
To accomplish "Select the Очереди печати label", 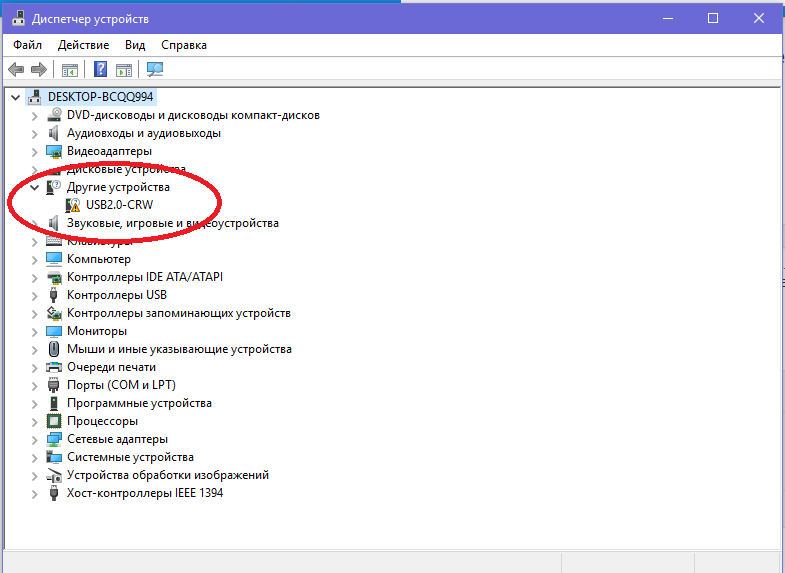I will pos(111,367).
